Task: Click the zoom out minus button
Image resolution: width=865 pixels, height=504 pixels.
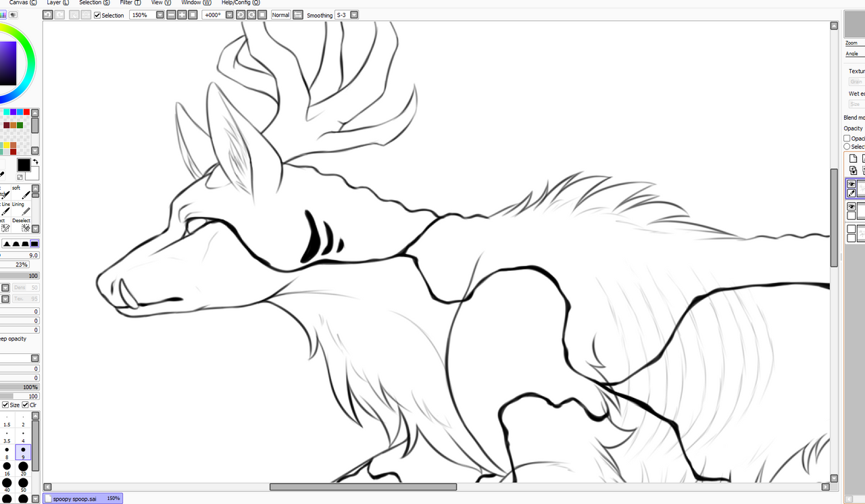Action: (171, 15)
